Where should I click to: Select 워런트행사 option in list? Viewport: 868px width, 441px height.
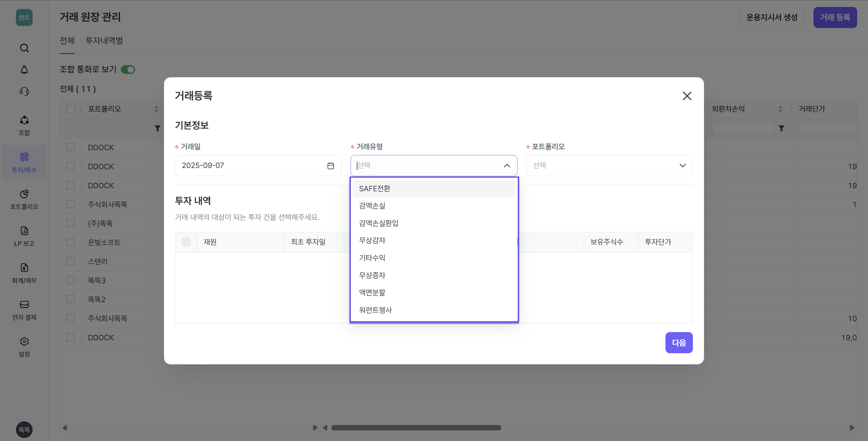[x=375, y=310]
